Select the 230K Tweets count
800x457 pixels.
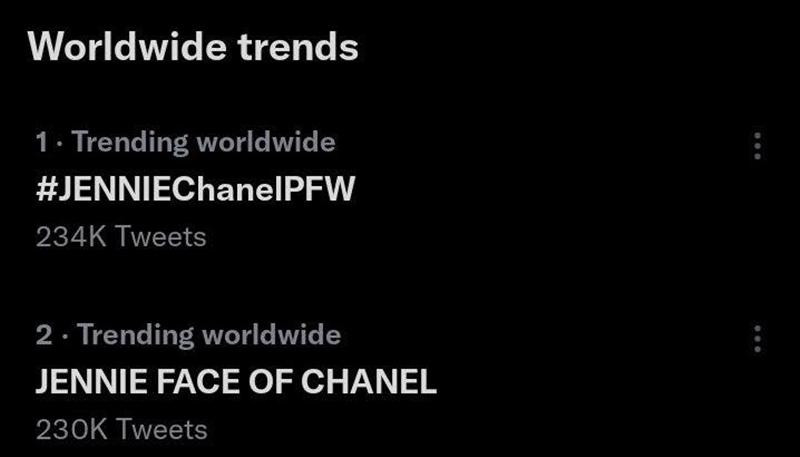[x=121, y=430]
